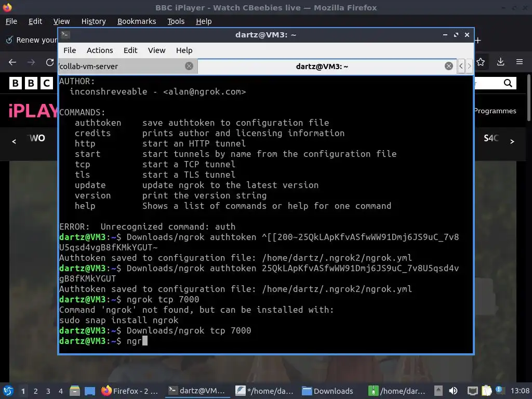Go back in Firefox
This screenshot has height=399, width=532.
12,62
